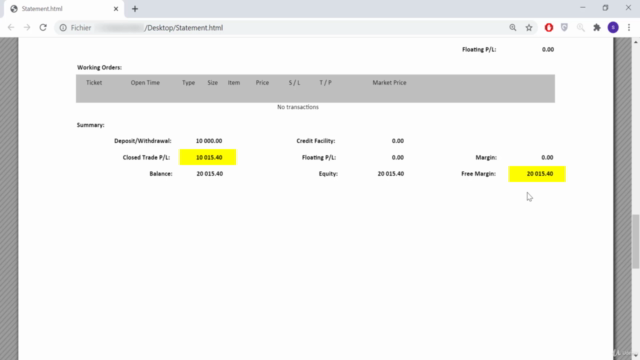This screenshot has width=640, height=360.
Task: Click the Free Margin label
Action: (x=478, y=174)
